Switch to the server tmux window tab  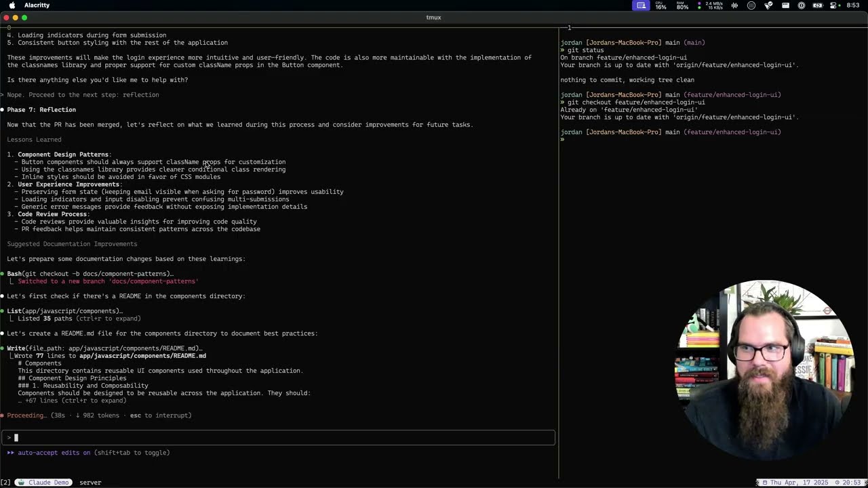[x=90, y=483]
